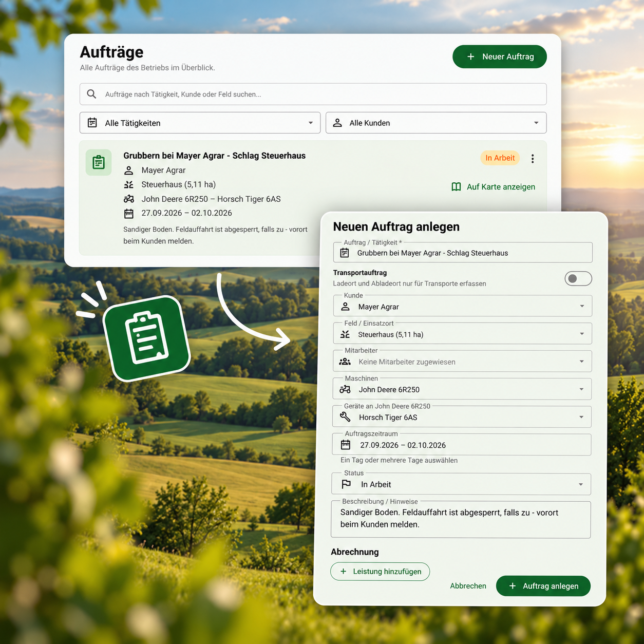Click the calendar icon in Auftragszeitraum field
Viewport: 644px width, 644px height.
tap(346, 445)
